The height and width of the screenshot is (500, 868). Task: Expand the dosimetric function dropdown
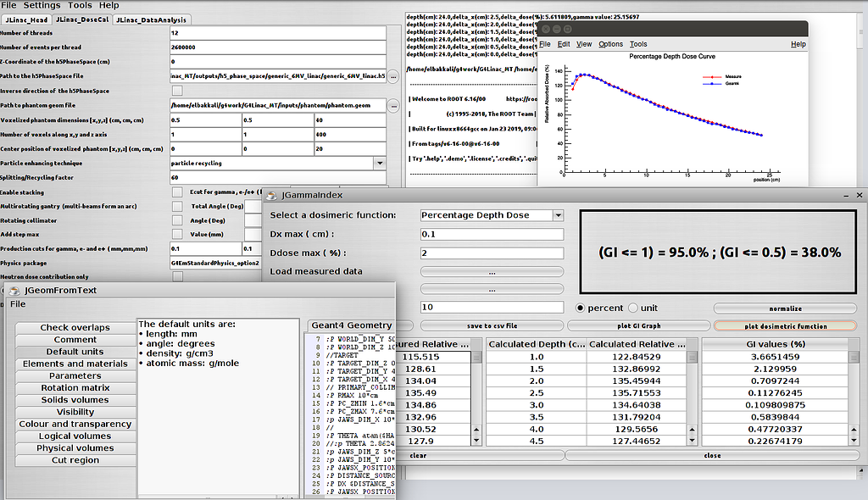pos(557,215)
